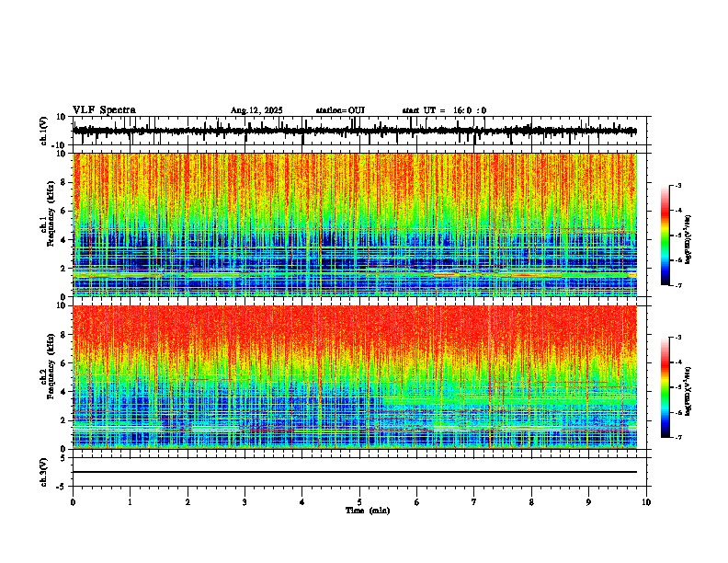Image resolution: width=728 pixels, height=563 pixels.
Task: Click the "station=OUJ" header label
Action: [x=340, y=110]
